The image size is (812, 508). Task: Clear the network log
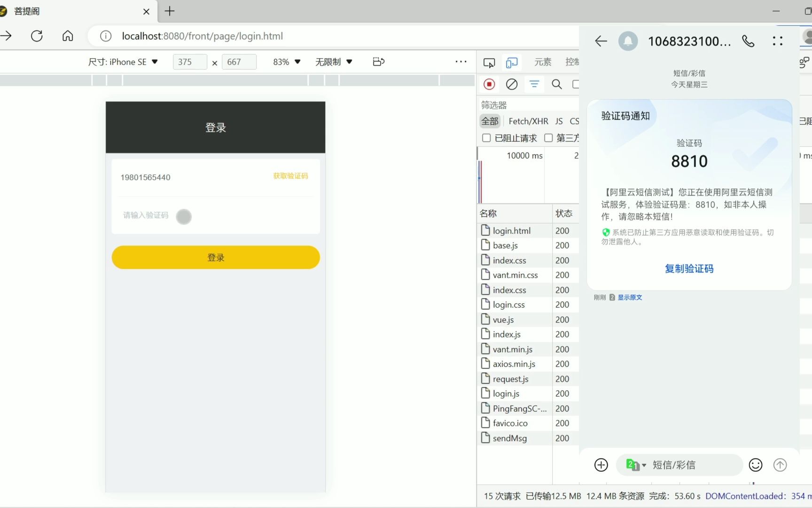tap(512, 84)
